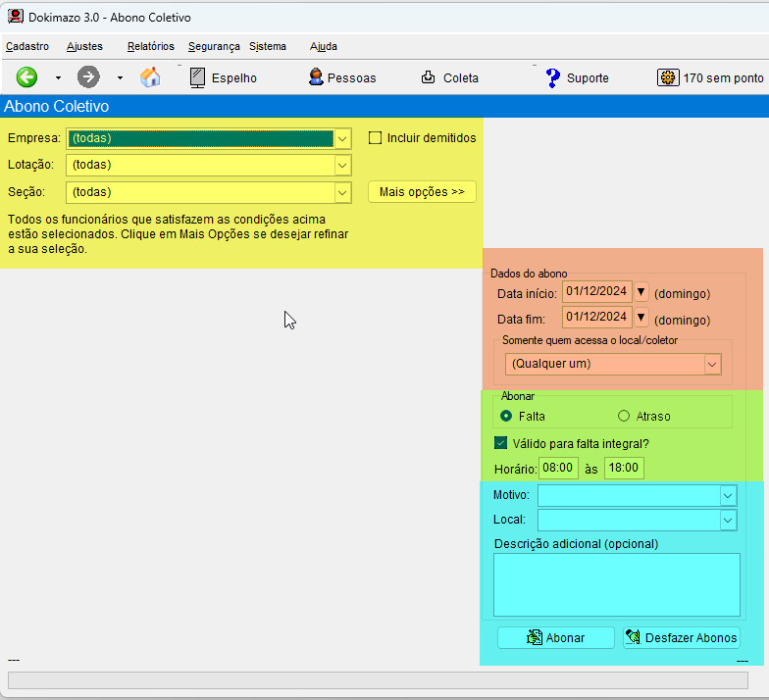Open the Motivo dropdown list

click(727, 496)
